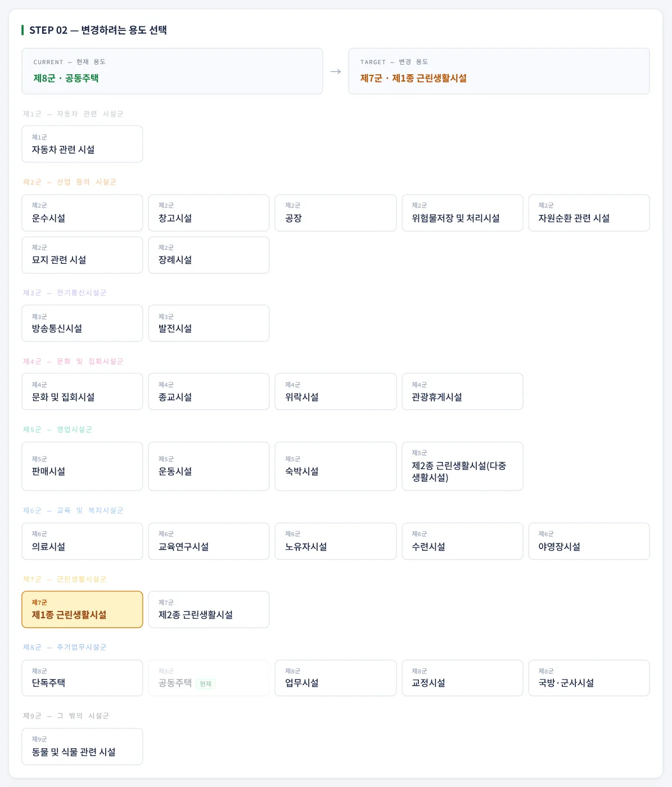Click the 제4군 — 문화 및 집회시설군 group label
672x787 pixels.
pos(73,361)
